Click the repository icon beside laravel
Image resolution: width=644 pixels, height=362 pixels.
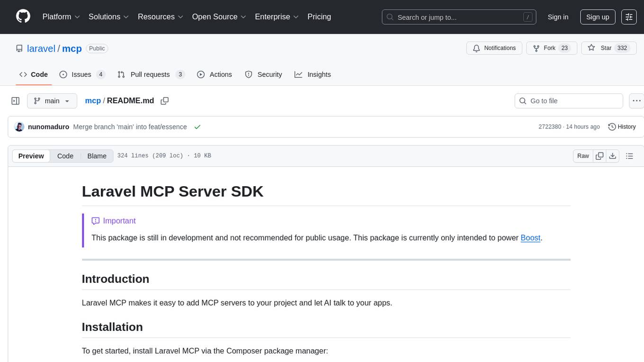(x=19, y=48)
